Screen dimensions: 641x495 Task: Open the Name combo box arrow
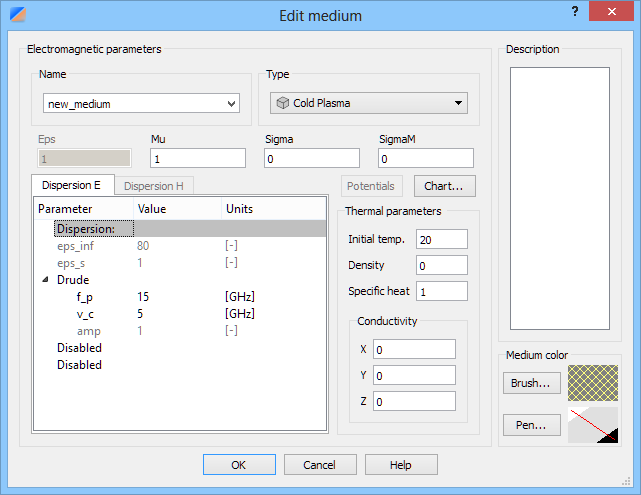click(231, 104)
